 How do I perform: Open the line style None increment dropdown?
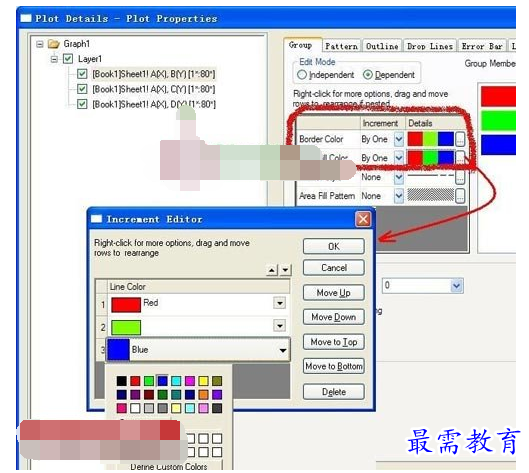[399, 177]
